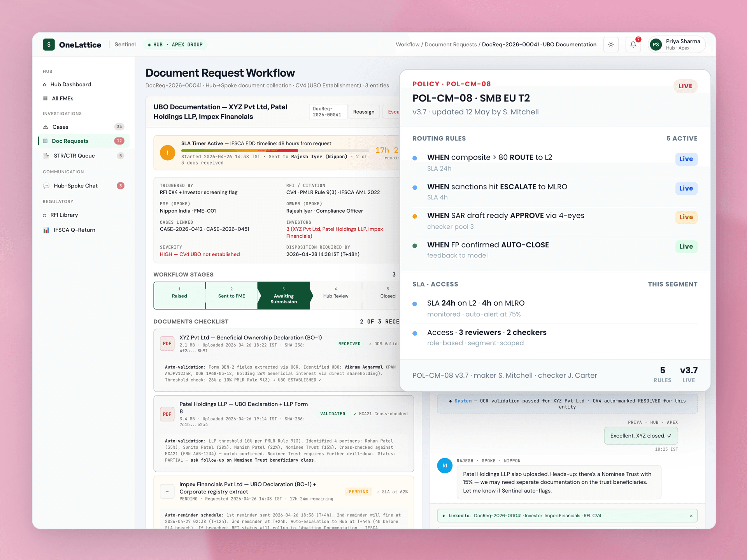Screen dimensions: 747x560
Task: Click the PDF icon for XYZ Pvt Ltd document
Action: click(167, 344)
